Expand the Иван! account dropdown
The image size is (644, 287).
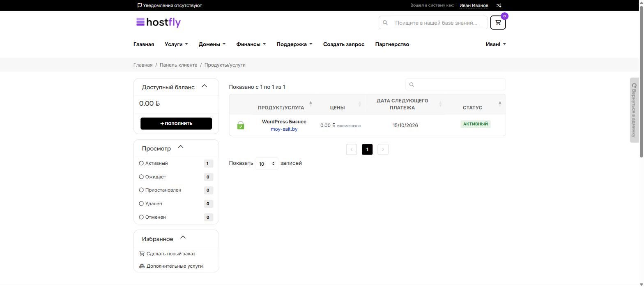(x=496, y=44)
